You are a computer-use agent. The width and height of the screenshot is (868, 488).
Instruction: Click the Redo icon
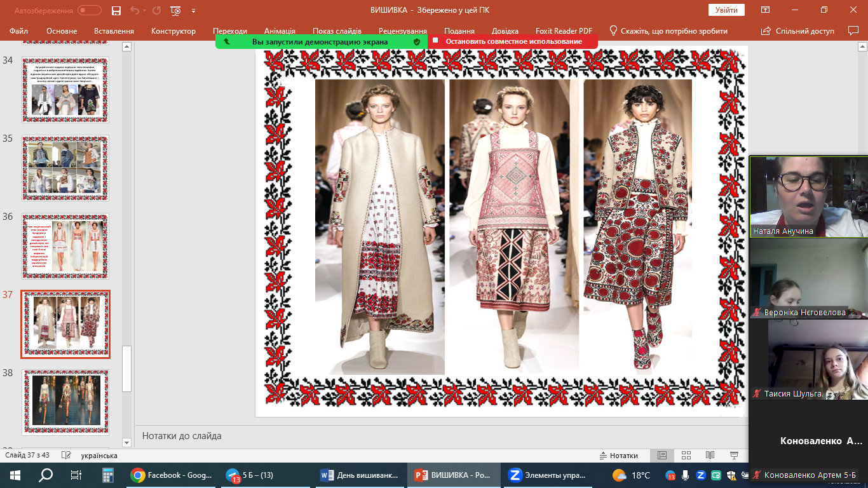coord(156,11)
